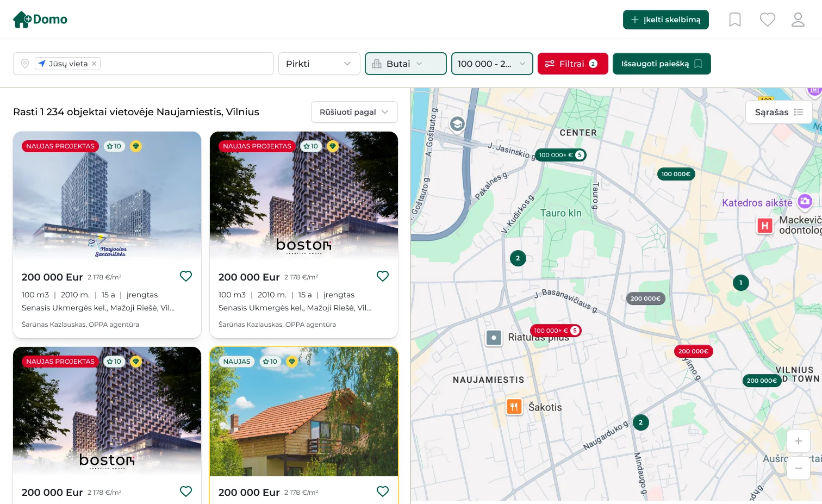Favorite the wooden house listing

(x=383, y=491)
